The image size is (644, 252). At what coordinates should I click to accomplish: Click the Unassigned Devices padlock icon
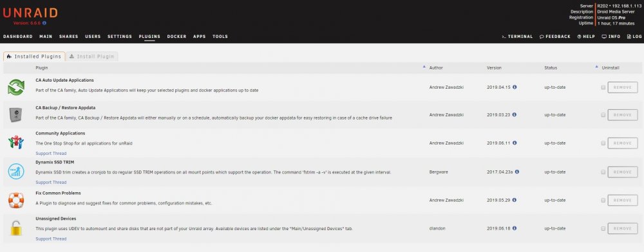click(16, 228)
